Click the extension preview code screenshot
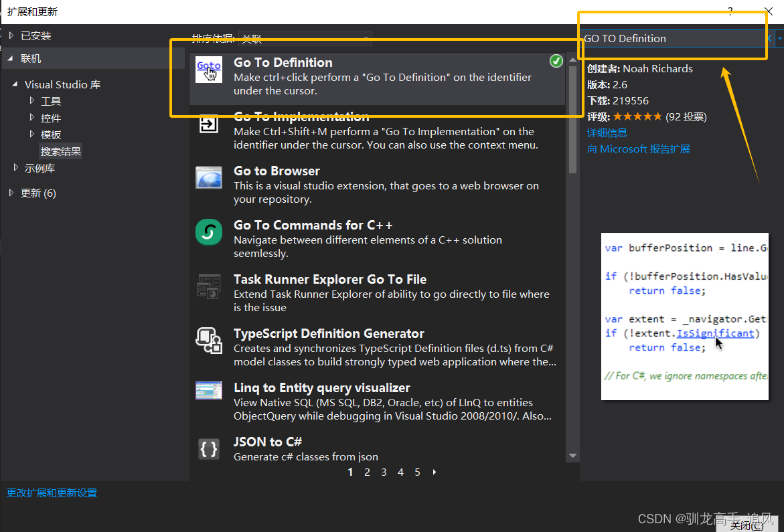This screenshot has height=532, width=784. tap(684, 317)
